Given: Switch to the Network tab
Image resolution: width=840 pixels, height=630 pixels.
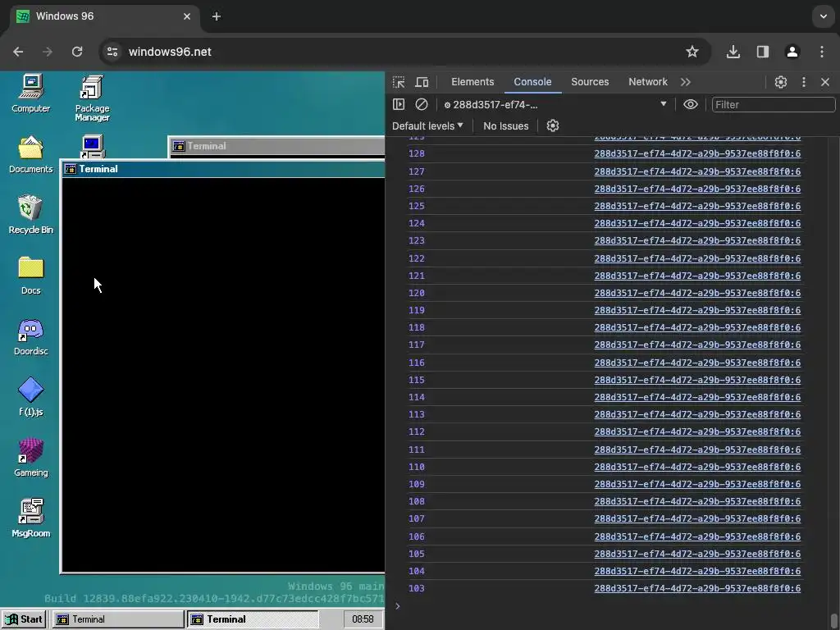Looking at the screenshot, I should (x=648, y=82).
